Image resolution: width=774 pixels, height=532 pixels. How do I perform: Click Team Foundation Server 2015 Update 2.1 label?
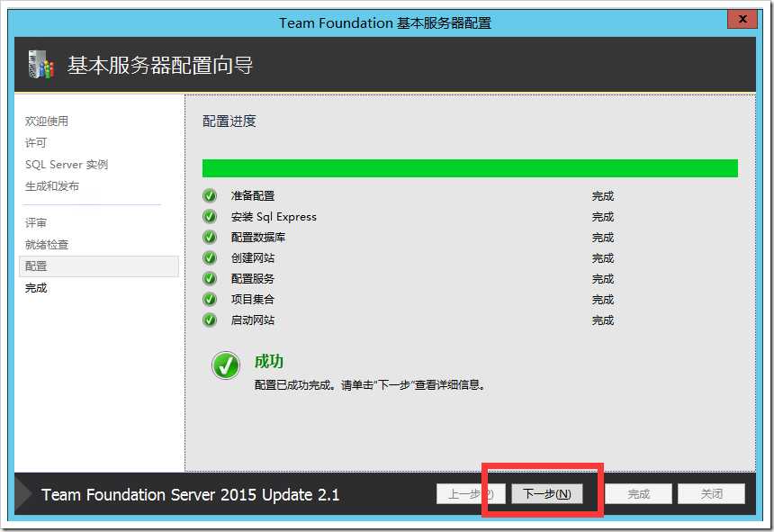click(x=191, y=494)
